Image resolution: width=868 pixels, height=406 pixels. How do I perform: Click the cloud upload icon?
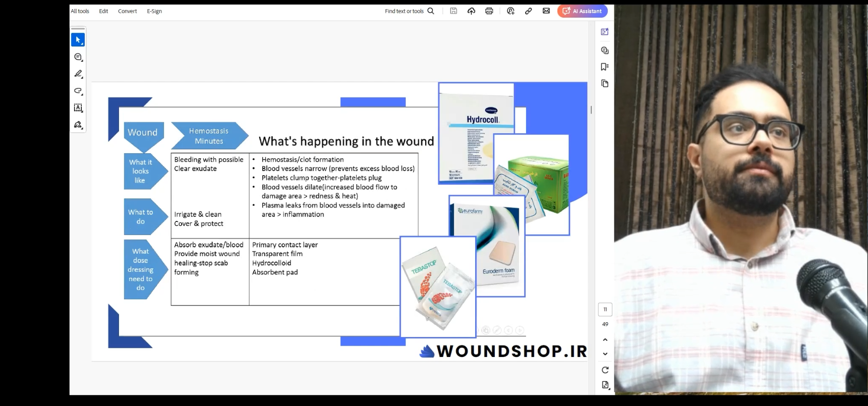click(x=471, y=11)
